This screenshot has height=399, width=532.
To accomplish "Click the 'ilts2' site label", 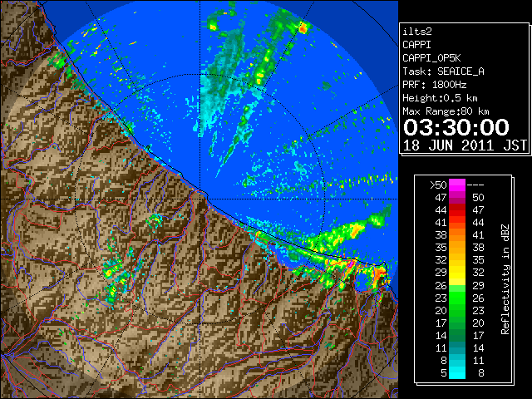I will point(417,32).
